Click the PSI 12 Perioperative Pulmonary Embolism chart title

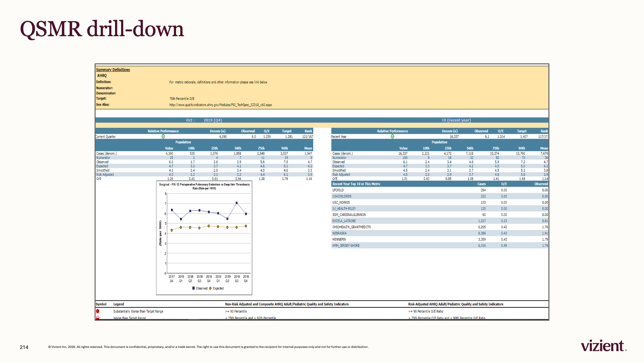click(x=204, y=186)
